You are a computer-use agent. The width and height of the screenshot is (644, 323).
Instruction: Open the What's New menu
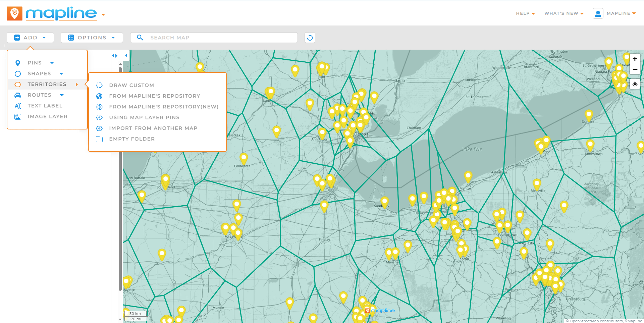[x=564, y=13]
